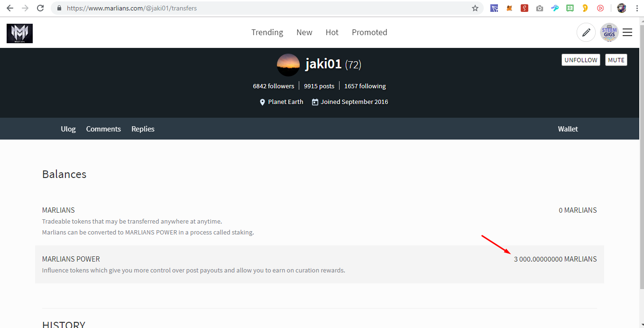Screen dimensions: 644x328
Task: Click the Planet Earth location text
Action: tap(285, 102)
